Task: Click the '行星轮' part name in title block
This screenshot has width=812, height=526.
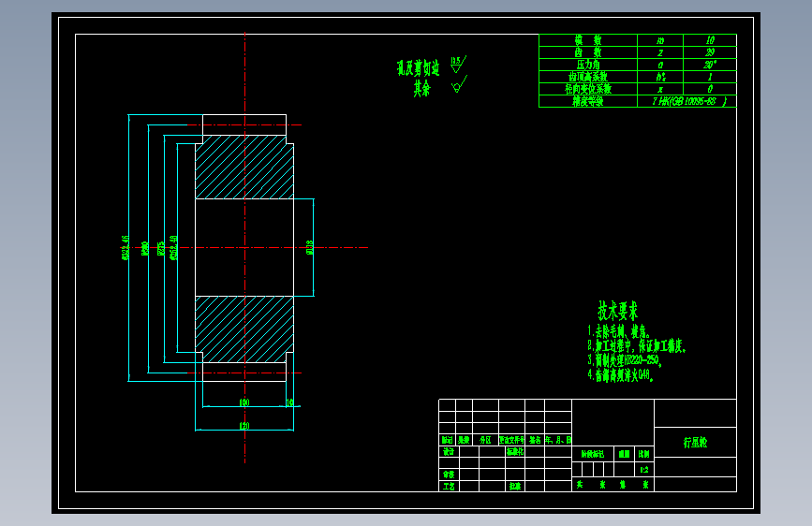Action: click(x=695, y=442)
